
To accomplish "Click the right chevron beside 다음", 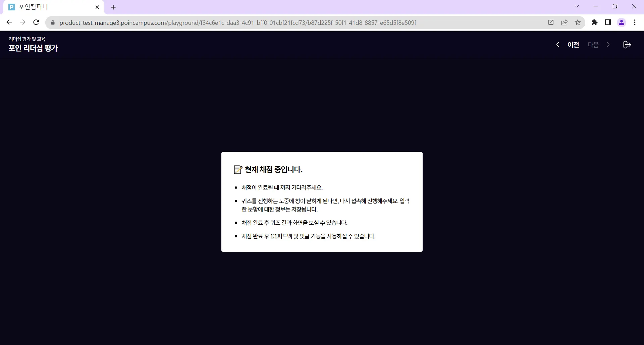I will pyautogui.click(x=608, y=45).
